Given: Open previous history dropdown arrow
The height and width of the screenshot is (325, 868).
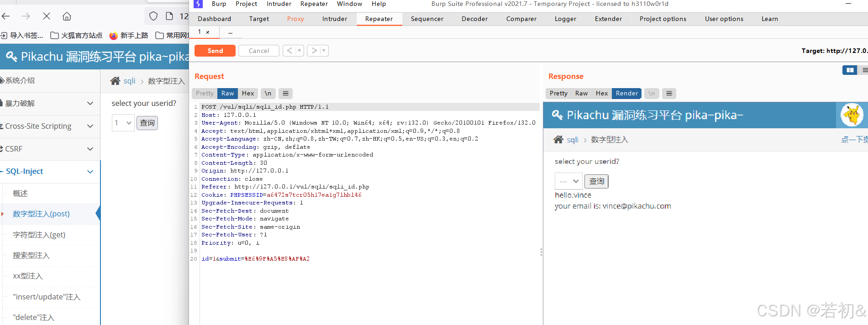Looking at the screenshot, I should (x=300, y=51).
